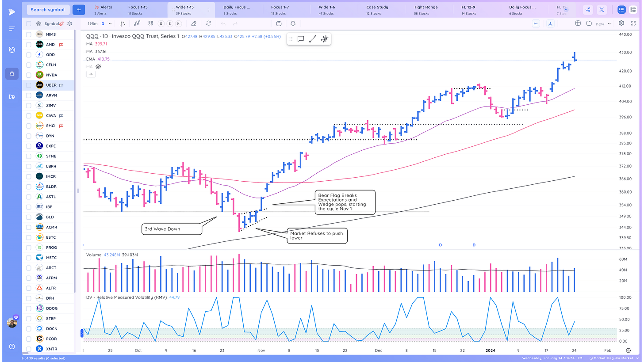Click the four-square templates grid icon
This screenshot has height=362, width=644.
coord(150,23)
